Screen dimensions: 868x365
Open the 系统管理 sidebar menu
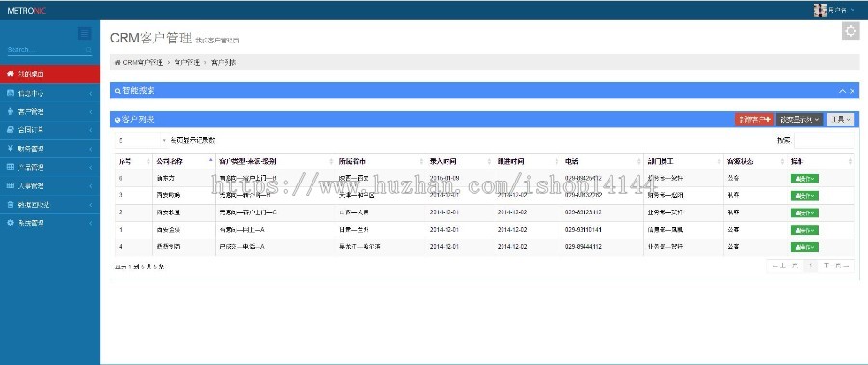pyautogui.click(x=50, y=223)
